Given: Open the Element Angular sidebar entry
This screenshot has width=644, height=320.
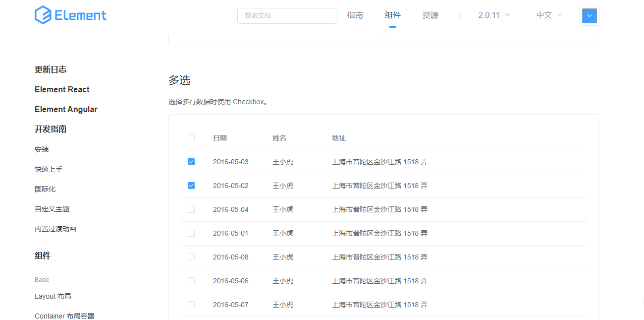Looking at the screenshot, I should click(x=66, y=109).
